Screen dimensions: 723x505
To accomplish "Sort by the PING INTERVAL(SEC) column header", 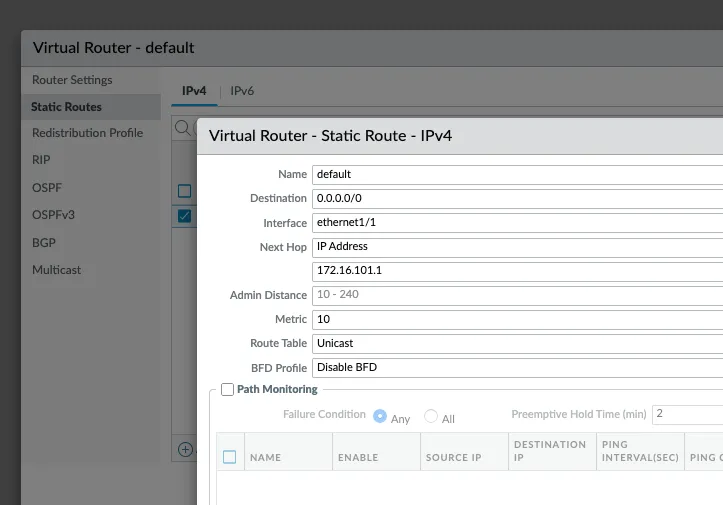I will pyautogui.click(x=640, y=451).
